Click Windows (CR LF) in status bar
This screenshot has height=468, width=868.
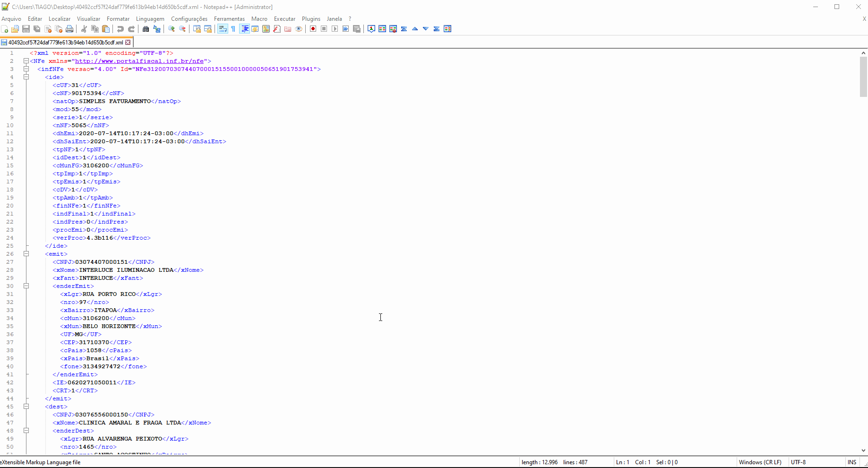[x=760, y=462]
